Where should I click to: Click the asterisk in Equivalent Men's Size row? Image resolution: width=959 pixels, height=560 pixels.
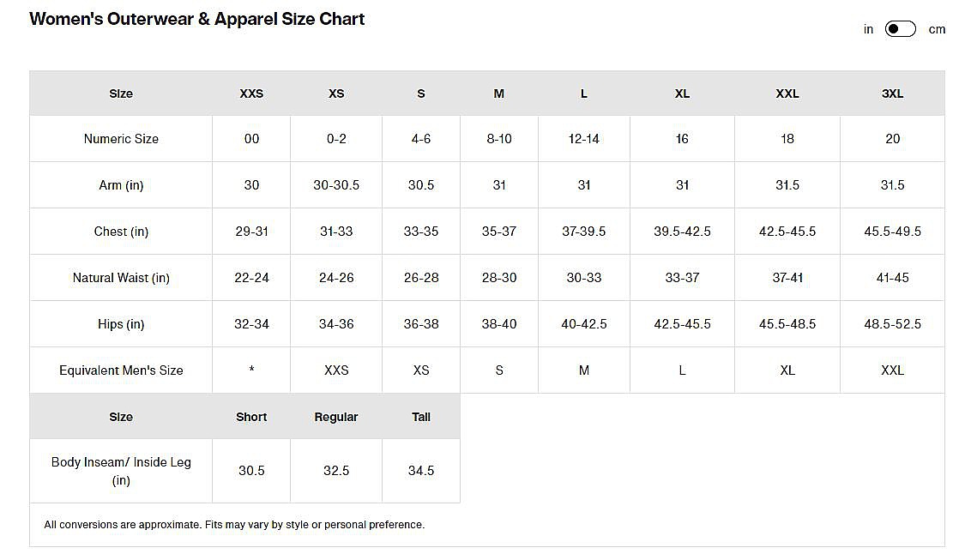251,370
